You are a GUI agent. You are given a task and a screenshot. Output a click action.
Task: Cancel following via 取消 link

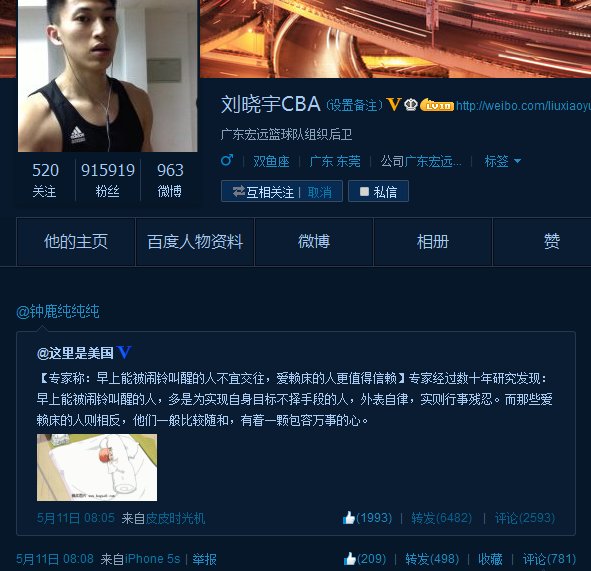coord(320,192)
